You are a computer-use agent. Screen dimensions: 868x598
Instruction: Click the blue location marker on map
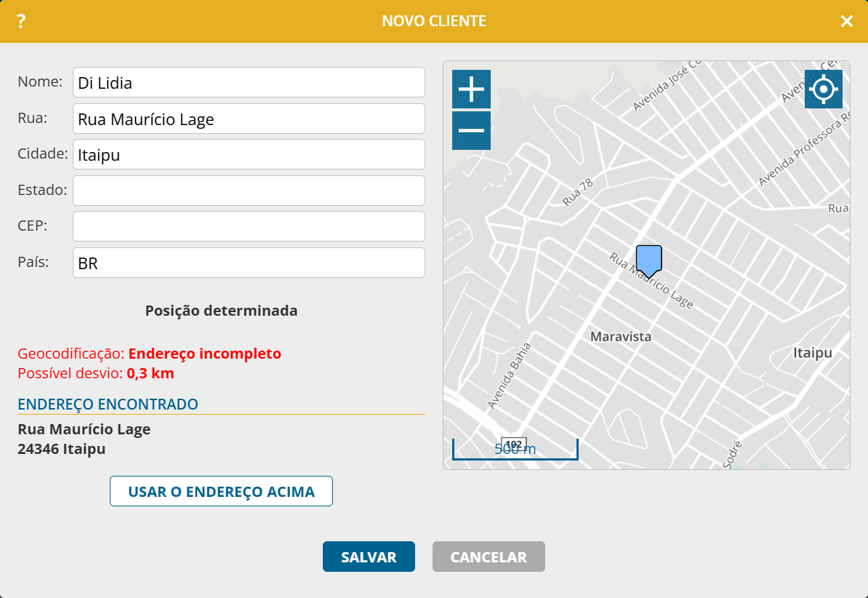pyautogui.click(x=648, y=260)
